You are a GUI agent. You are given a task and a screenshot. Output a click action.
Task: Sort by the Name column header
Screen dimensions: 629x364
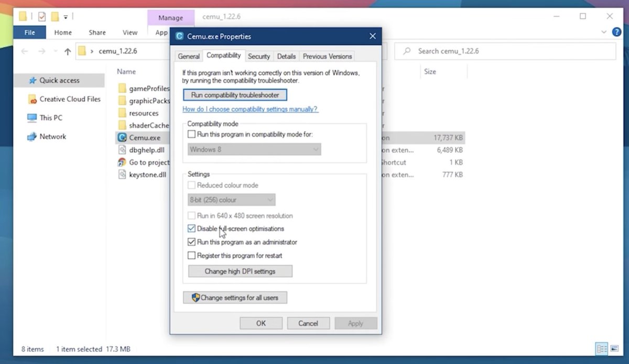coord(126,72)
